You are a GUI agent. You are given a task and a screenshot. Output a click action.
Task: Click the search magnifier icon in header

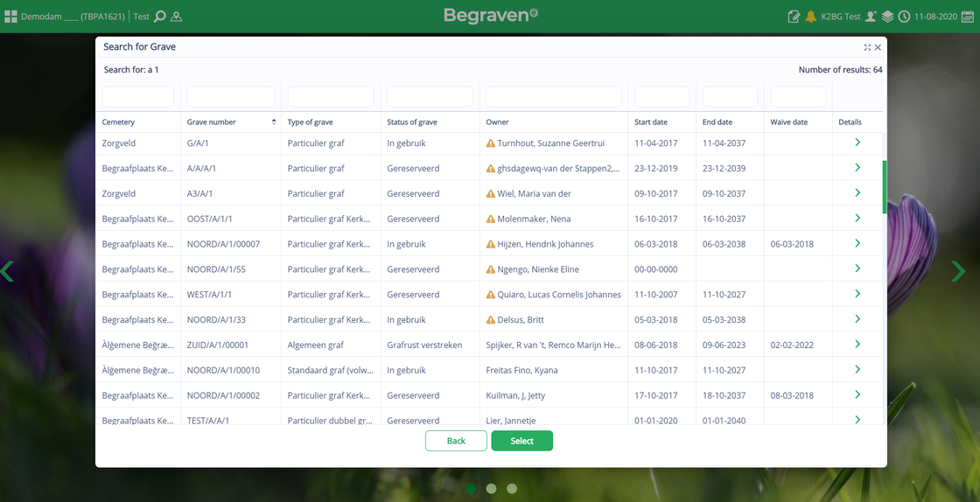click(x=160, y=17)
